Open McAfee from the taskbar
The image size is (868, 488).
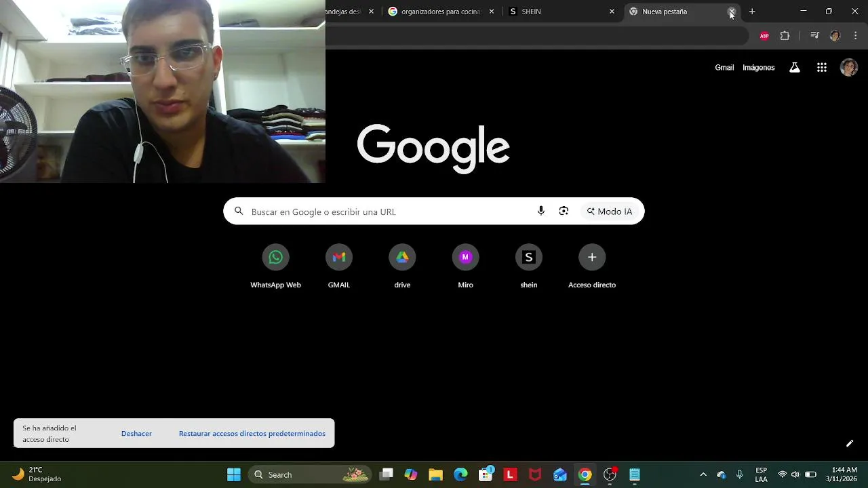tap(535, 474)
